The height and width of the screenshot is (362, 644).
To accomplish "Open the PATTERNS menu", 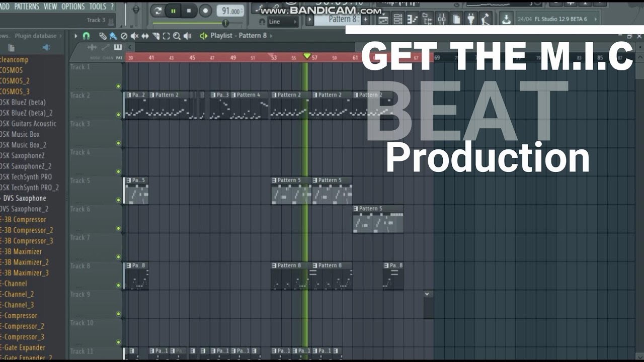I will pos(27,7).
